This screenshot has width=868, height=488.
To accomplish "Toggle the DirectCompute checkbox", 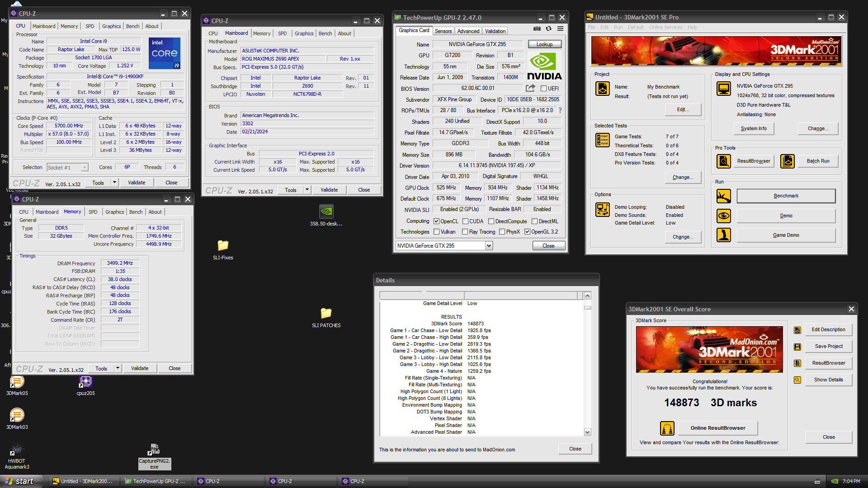I will [x=491, y=221].
